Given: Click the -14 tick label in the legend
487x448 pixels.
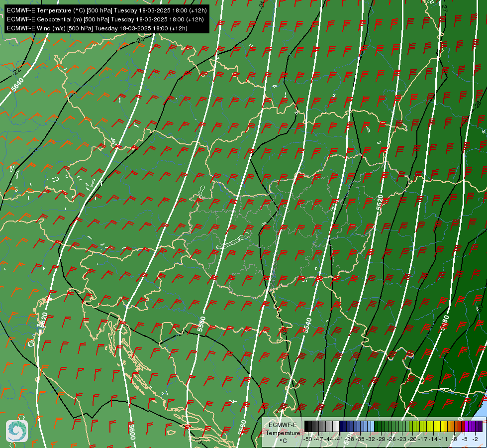Looking at the screenshot, I should click(x=433, y=439).
